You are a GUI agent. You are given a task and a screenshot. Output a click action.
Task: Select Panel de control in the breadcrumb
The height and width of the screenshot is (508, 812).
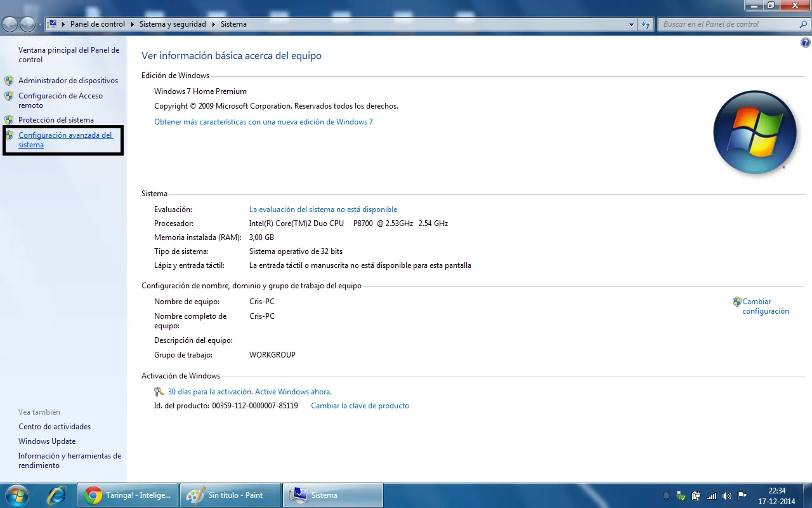98,24
